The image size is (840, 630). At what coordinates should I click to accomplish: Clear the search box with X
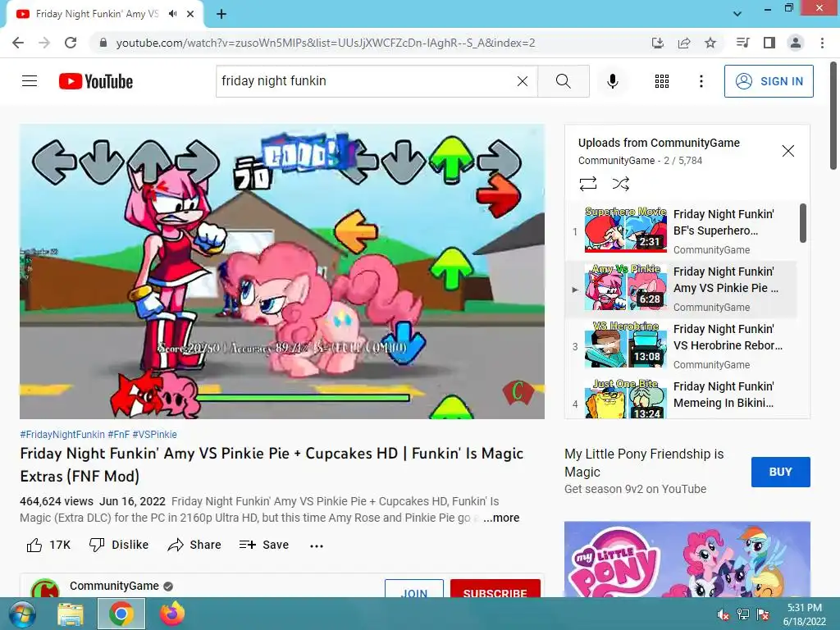[523, 81]
